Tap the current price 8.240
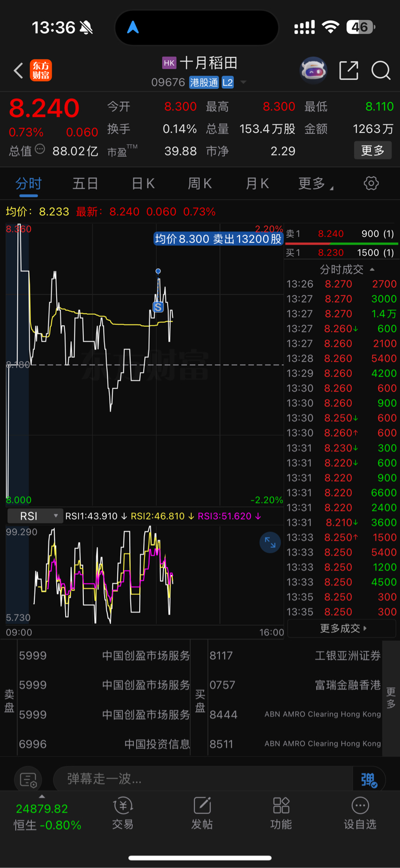The height and width of the screenshot is (868, 400). (44, 108)
